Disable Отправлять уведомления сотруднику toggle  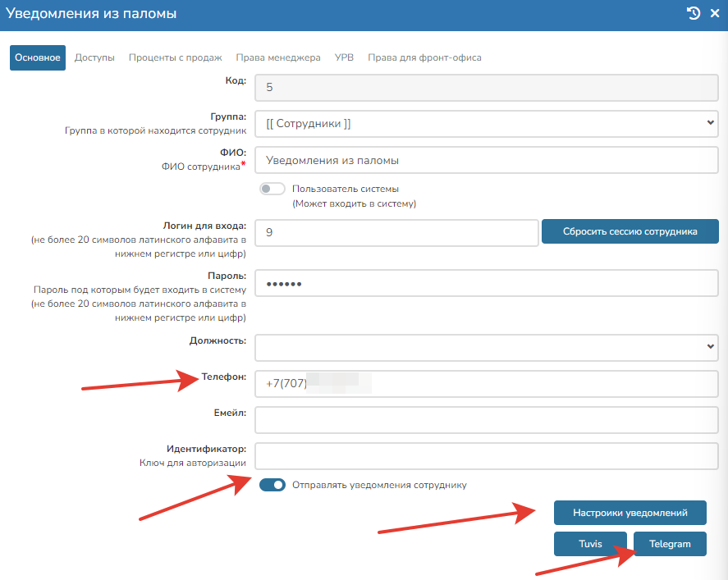272,485
